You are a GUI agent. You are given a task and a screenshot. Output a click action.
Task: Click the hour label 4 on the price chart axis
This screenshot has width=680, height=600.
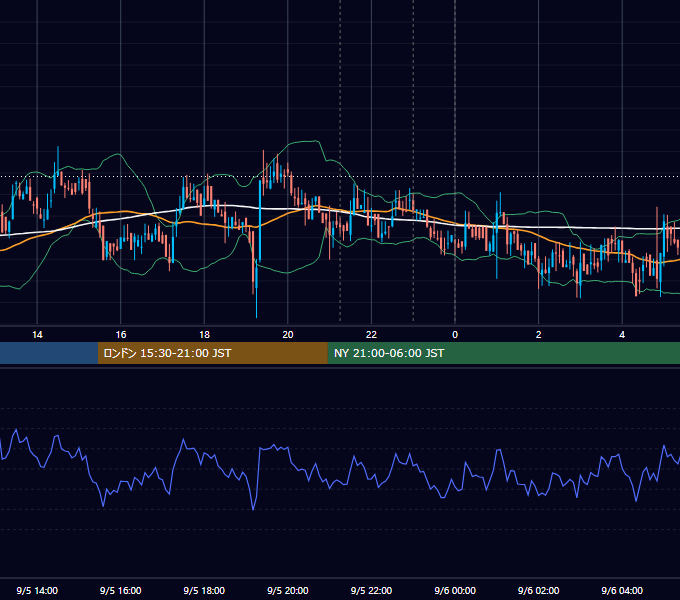pos(622,335)
